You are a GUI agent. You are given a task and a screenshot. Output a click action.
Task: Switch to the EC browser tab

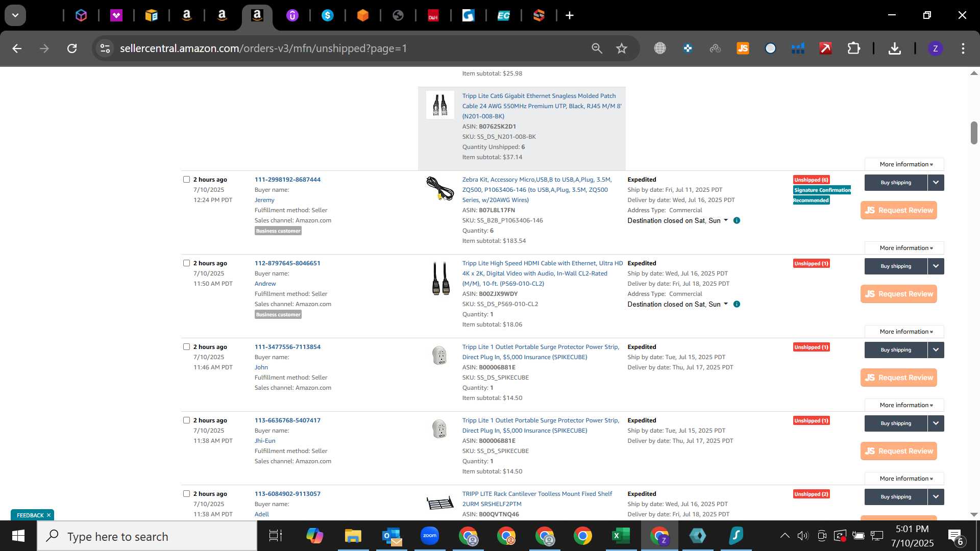pyautogui.click(x=504, y=16)
